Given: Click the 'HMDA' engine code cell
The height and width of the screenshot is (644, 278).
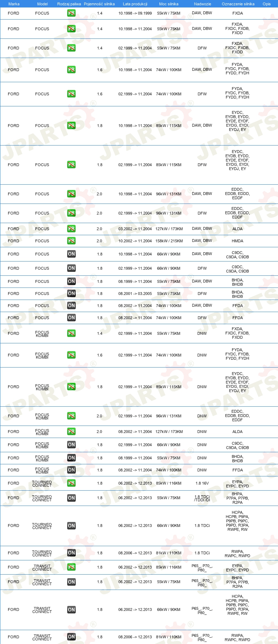Looking at the screenshot, I should click(237, 241).
